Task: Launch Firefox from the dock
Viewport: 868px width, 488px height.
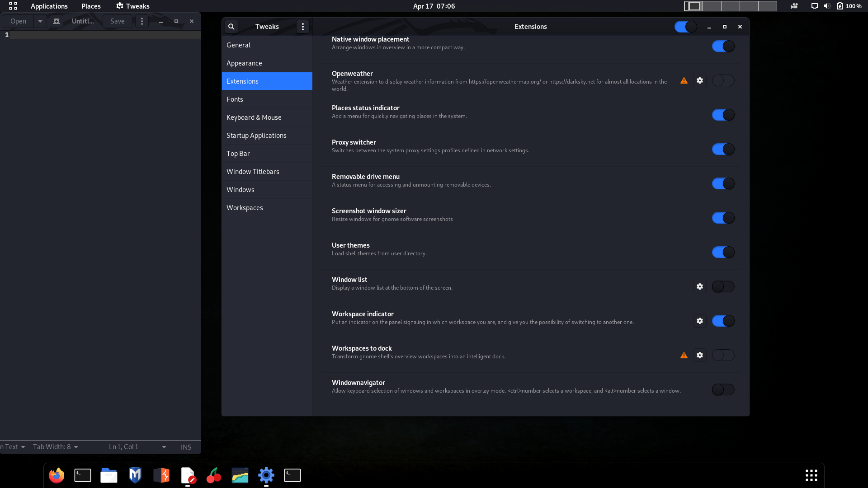Action: (x=57, y=475)
